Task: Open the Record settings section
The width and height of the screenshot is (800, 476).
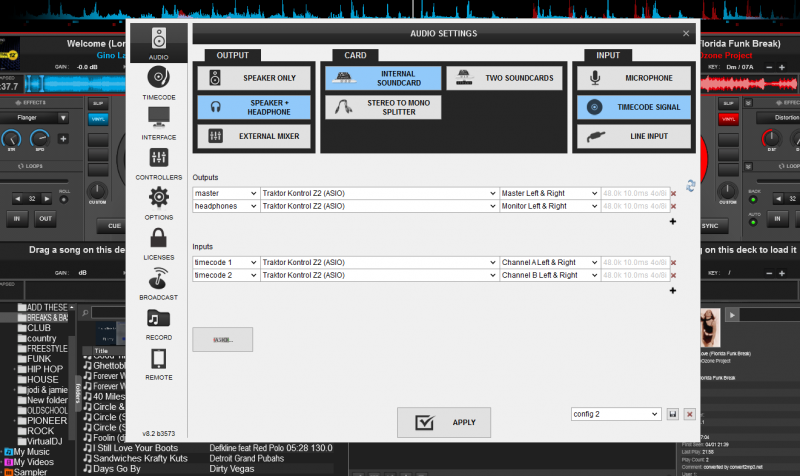Action: coord(159,323)
